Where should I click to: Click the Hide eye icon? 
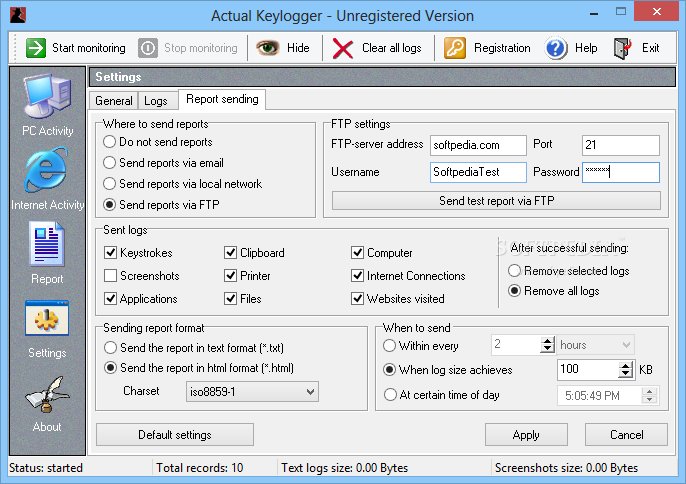(267, 48)
